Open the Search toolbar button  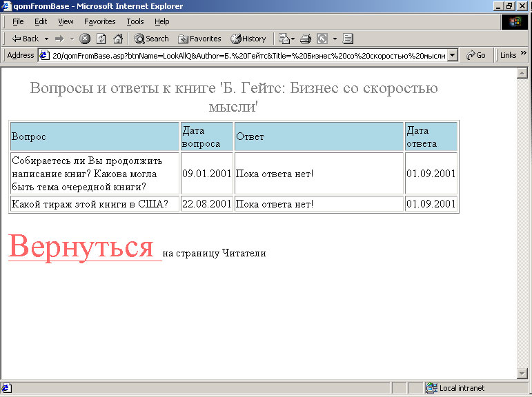coord(151,39)
